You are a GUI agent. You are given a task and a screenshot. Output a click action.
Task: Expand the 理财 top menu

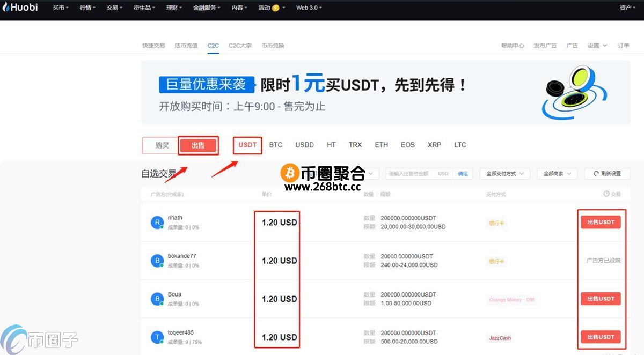(174, 8)
